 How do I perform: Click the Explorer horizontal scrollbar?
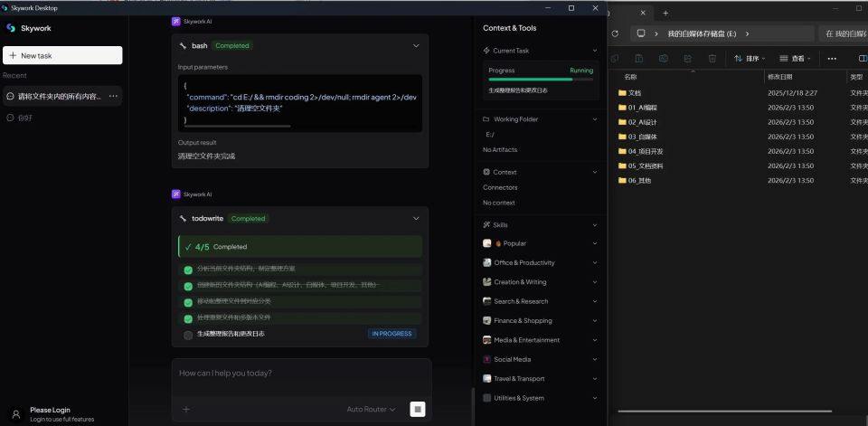(x=724, y=412)
